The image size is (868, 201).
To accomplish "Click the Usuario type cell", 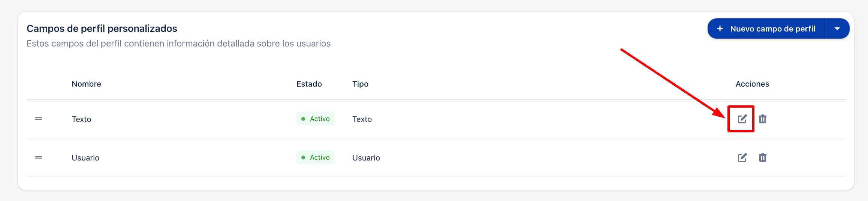I will [x=366, y=158].
